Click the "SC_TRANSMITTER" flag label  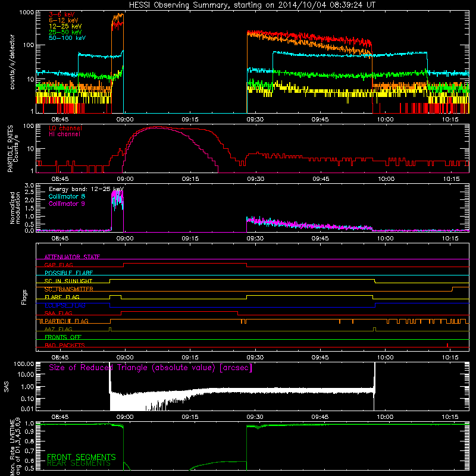(68, 289)
